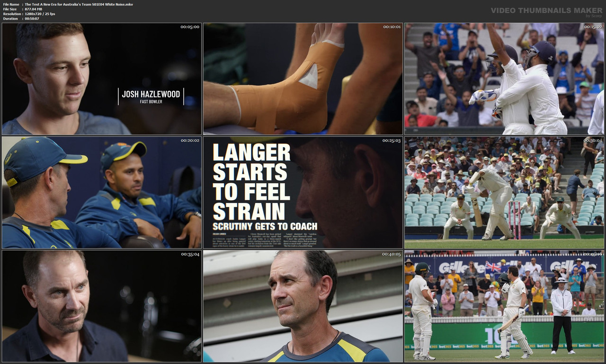Open the celebrating players thumbnail at 00:15:02
This screenshot has width=606, height=364.
coord(504,79)
